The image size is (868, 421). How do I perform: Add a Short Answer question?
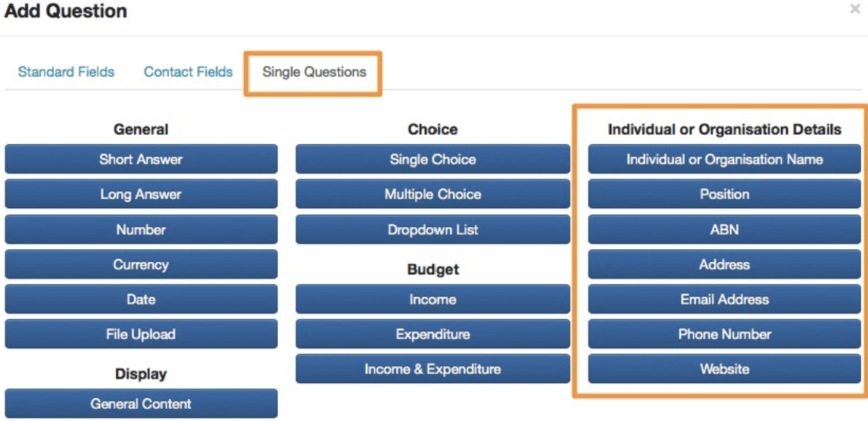point(141,160)
